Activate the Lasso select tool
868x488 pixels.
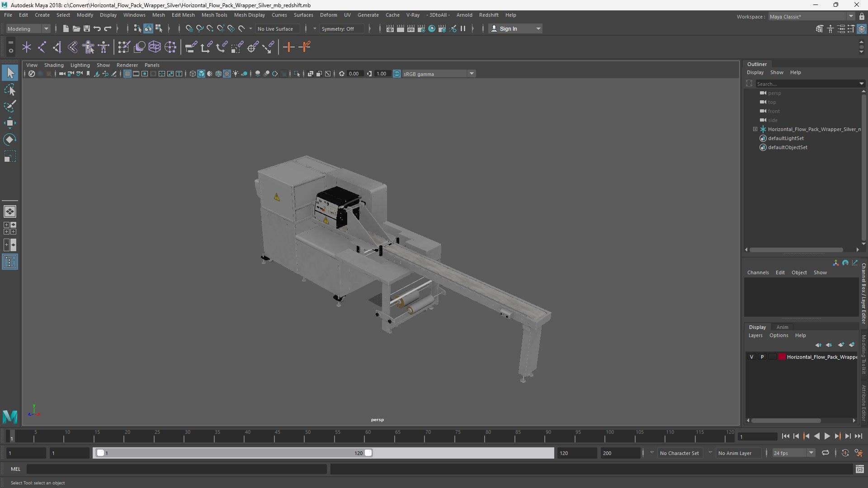click(10, 90)
